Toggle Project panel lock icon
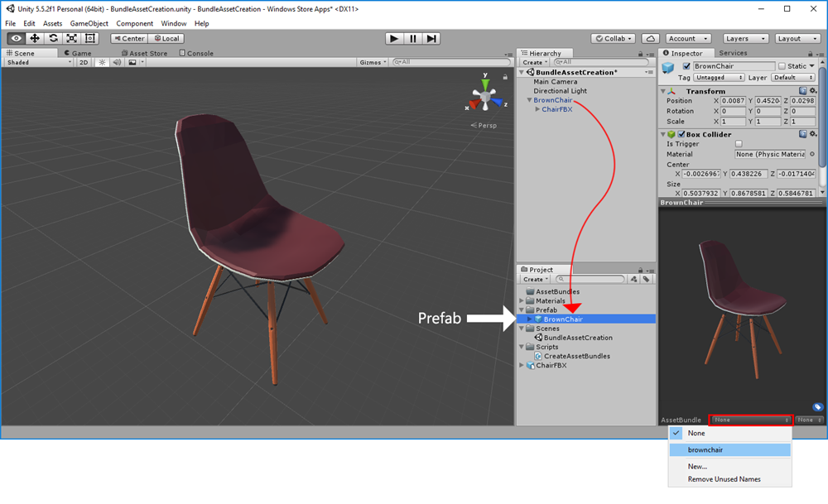Viewport: 828px width, 504px height. click(x=641, y=271)
